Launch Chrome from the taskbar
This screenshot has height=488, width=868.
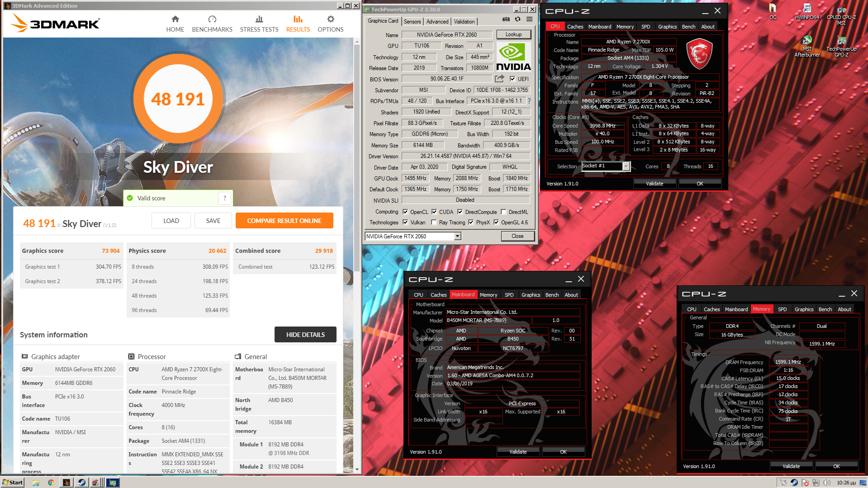pos(51,483)
